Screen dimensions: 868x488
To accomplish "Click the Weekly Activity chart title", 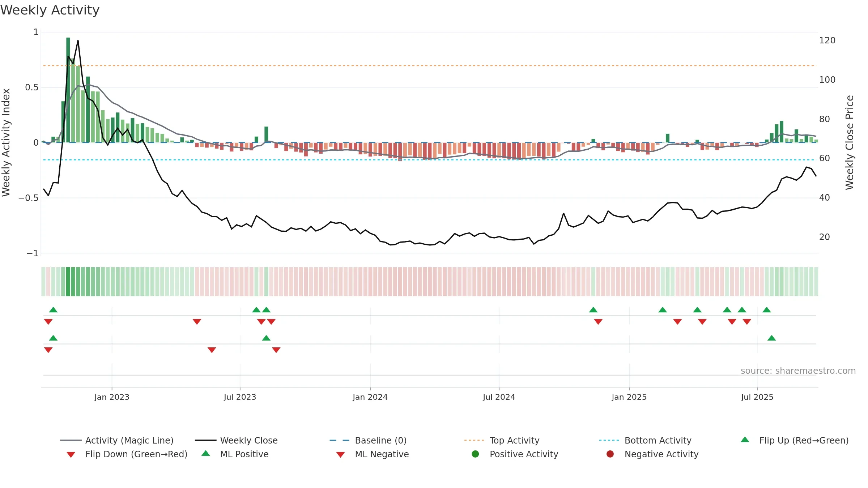I will pos(50,10).
